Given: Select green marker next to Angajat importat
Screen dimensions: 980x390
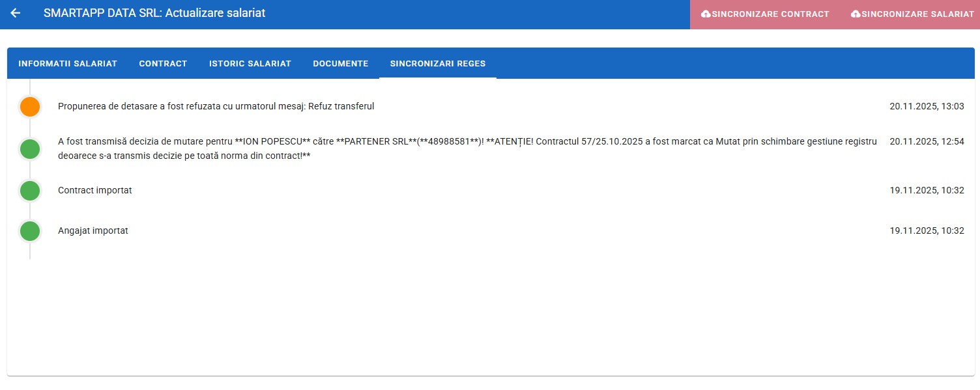Looking at the screenshot, I should coord(30,231).
